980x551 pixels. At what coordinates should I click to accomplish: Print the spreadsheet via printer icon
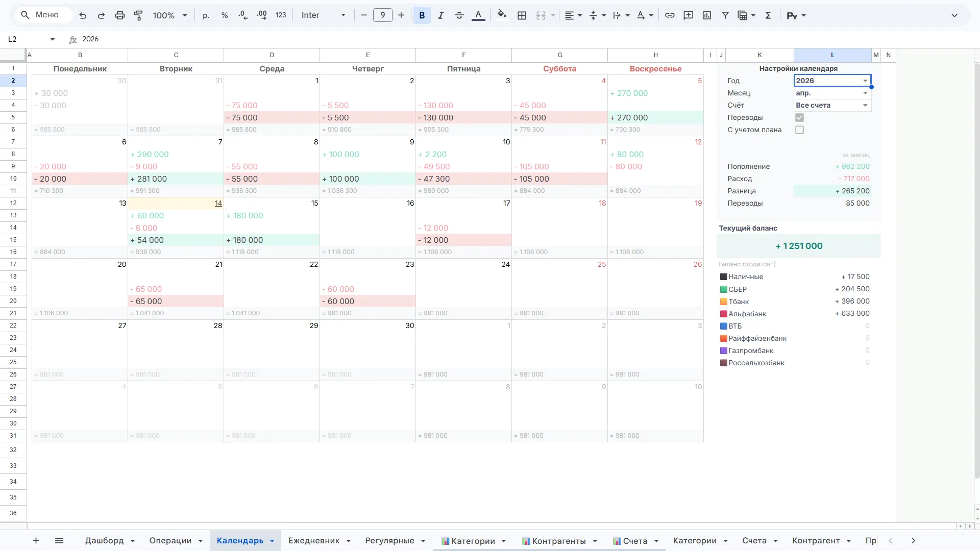tap(120, 15)
